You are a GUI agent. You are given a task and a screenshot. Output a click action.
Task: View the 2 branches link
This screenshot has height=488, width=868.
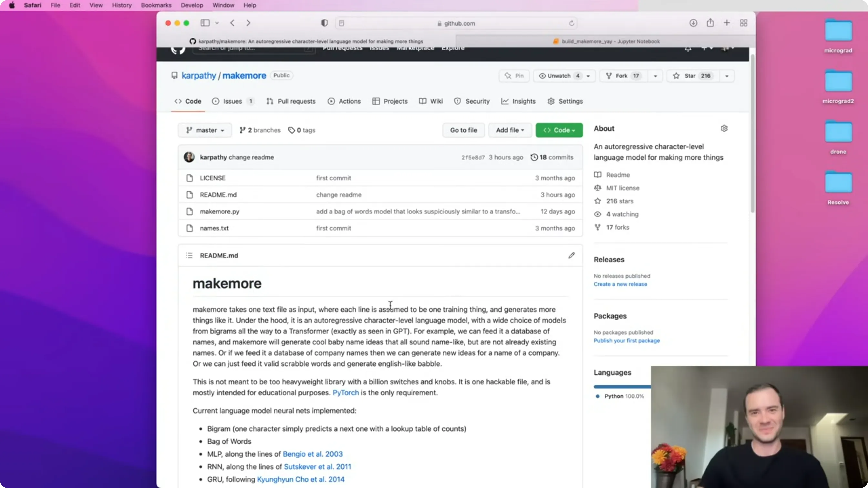[x=260, y=130]
